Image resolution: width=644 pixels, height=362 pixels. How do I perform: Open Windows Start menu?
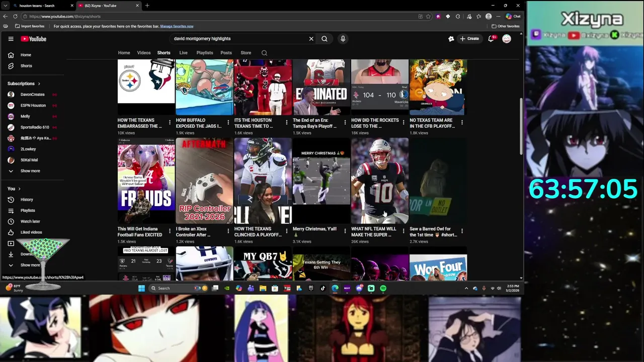click(x=141, y=288)
